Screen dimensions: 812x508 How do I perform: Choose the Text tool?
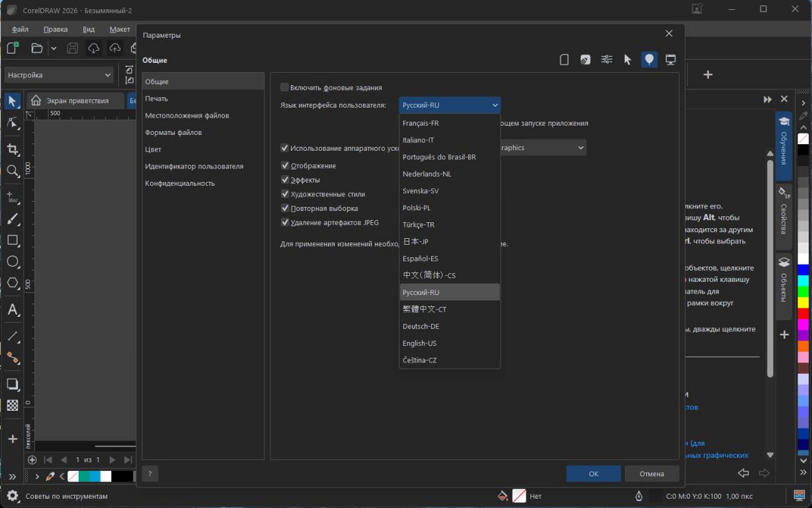pyautogui.click(x=13, y=310)
